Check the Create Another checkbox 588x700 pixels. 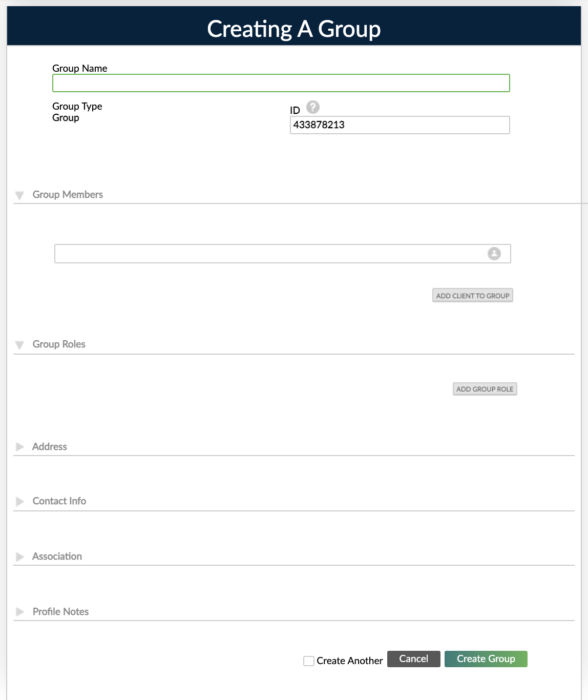pos(308,661)
